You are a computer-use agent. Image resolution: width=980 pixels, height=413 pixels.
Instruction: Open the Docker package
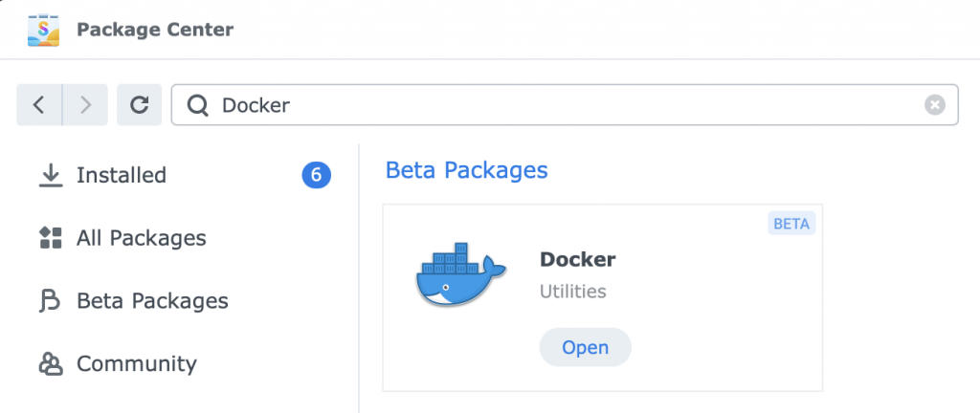[585, 347]
